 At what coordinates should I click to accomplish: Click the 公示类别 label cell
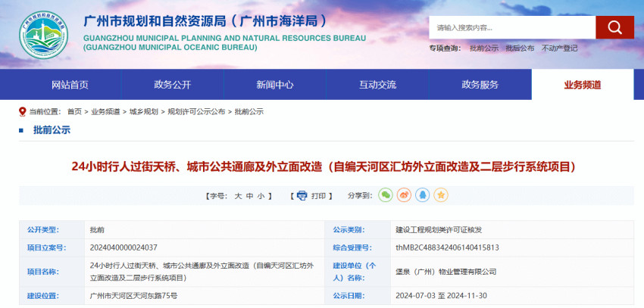[358, 230]
